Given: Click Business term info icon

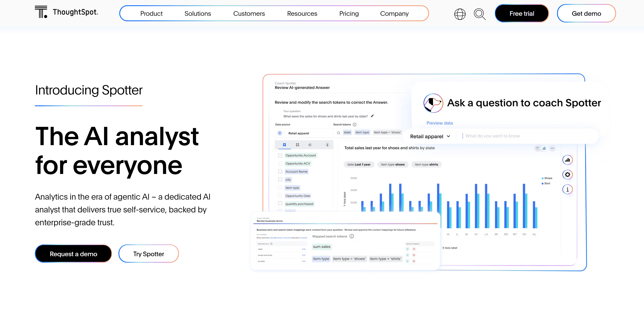Looking at the screenshot, I should (271, 244).
